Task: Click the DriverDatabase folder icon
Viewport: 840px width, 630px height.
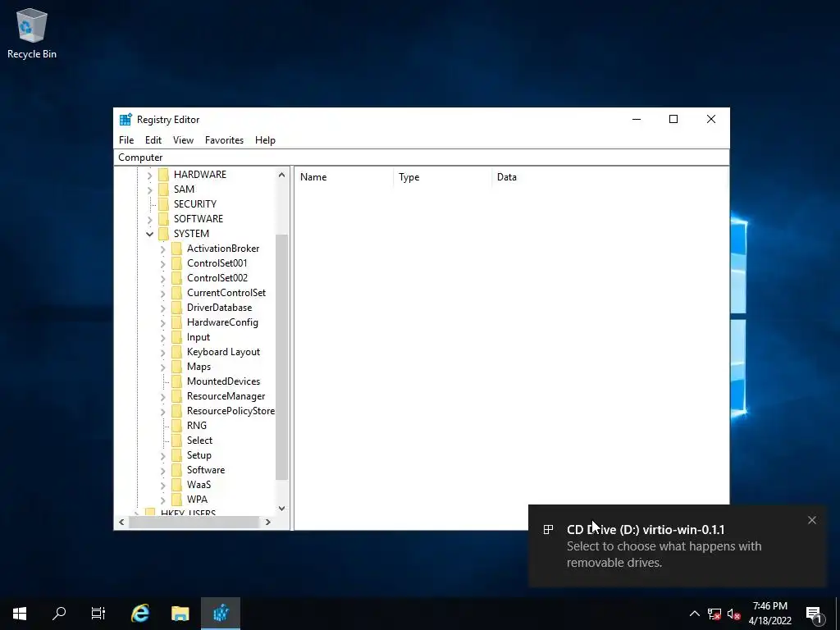Action: coord(177,308)
